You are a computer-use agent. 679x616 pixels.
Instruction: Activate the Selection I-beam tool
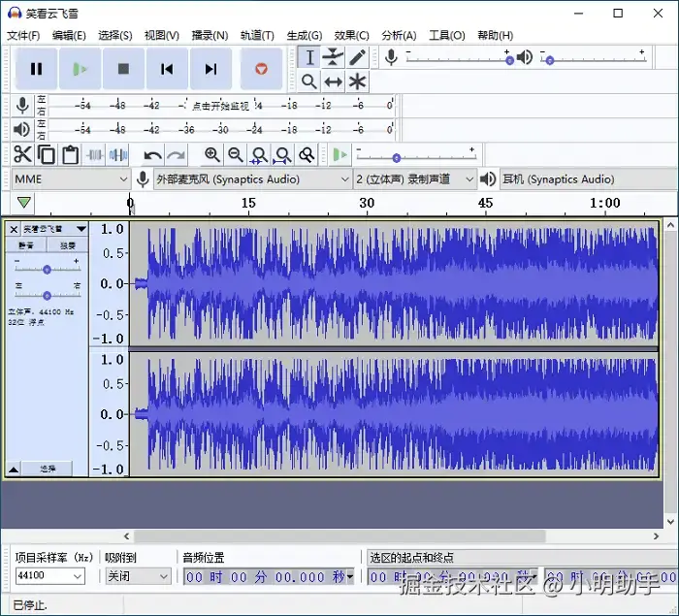pos(309,57)
